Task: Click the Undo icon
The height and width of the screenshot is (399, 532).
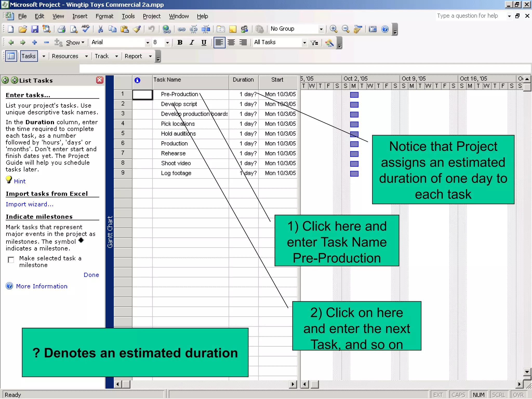Action: click(x=151, y=29)
